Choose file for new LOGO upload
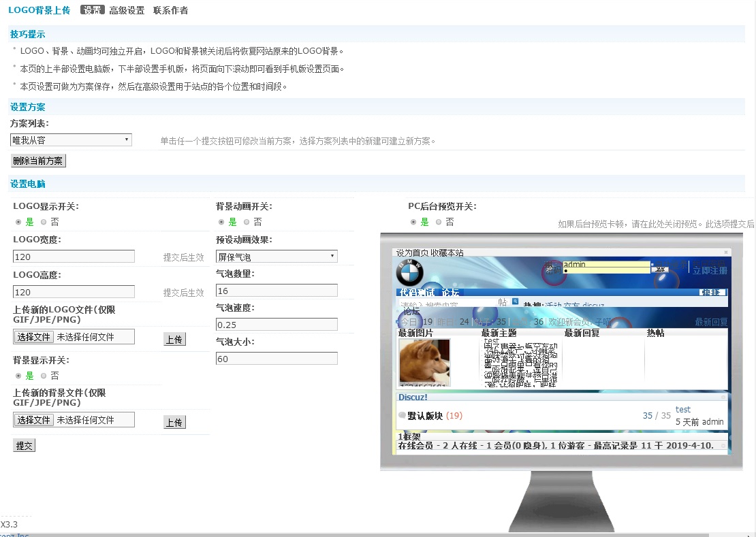 coord(34,337)
